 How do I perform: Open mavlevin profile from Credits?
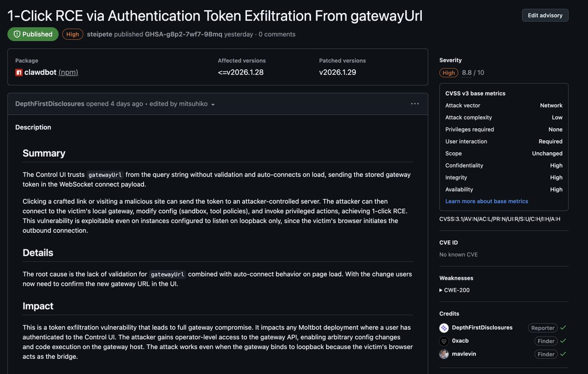(464, 354)
